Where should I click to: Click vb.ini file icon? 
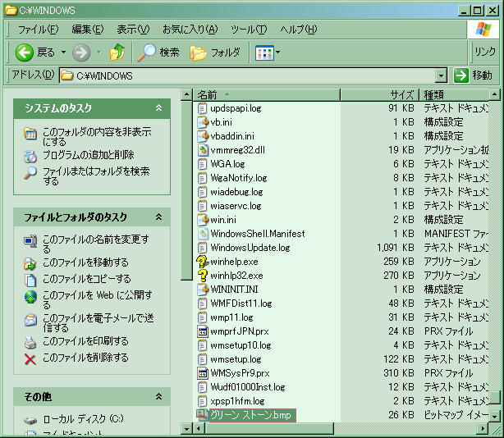point(203,122)
